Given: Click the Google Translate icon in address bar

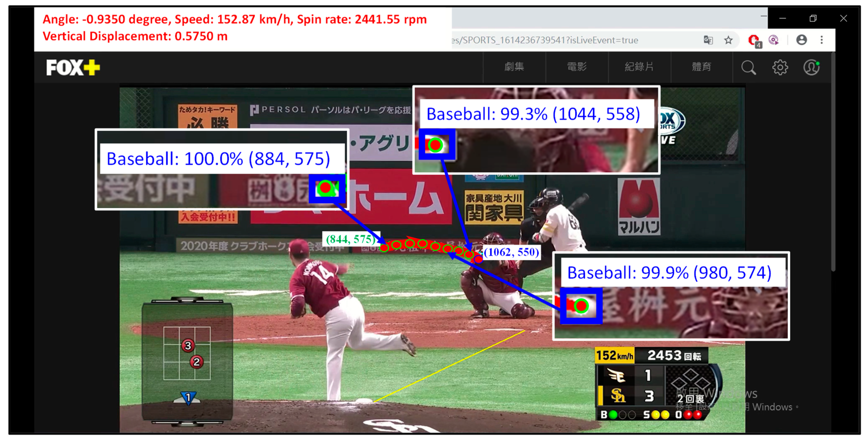Looking at the screenshot, I should (708, 40).
